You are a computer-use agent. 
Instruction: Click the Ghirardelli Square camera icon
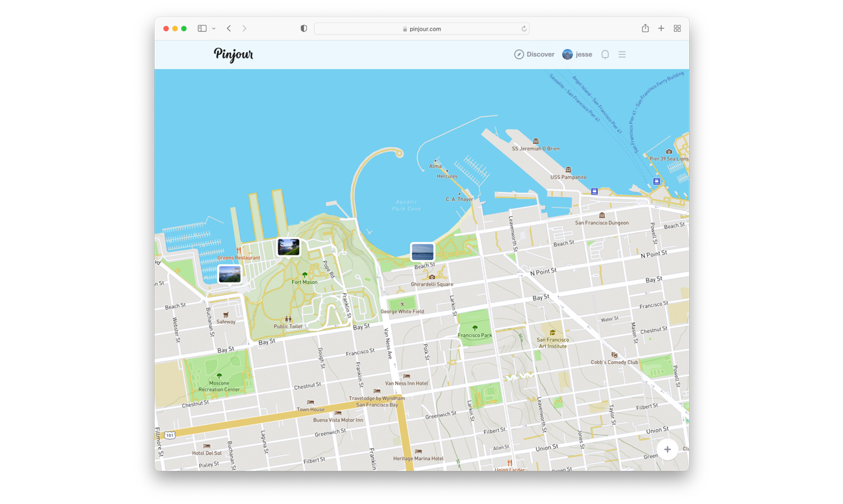[431, 277]
